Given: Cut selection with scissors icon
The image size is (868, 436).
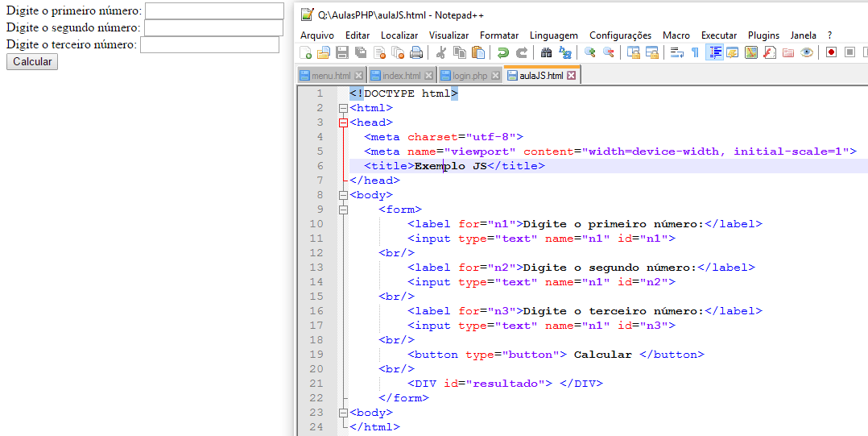Looking at the screenshot, I should click(441, 52).
